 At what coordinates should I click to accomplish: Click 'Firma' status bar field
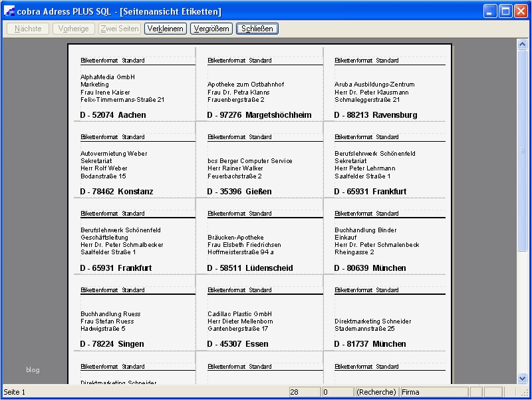tap(434, 392)
